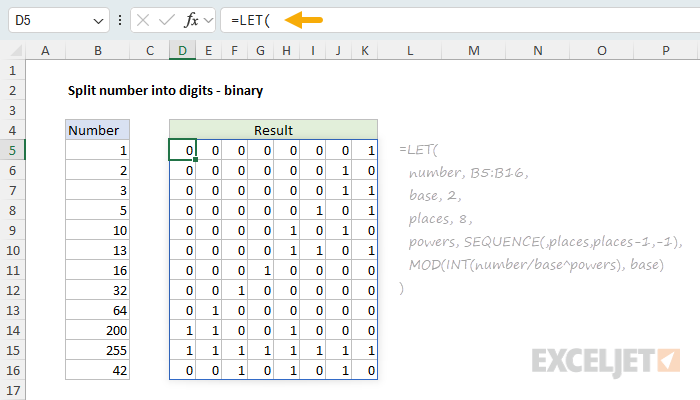Select cell K5 in Result row 5
700x400 pixels.
(365, 150)
